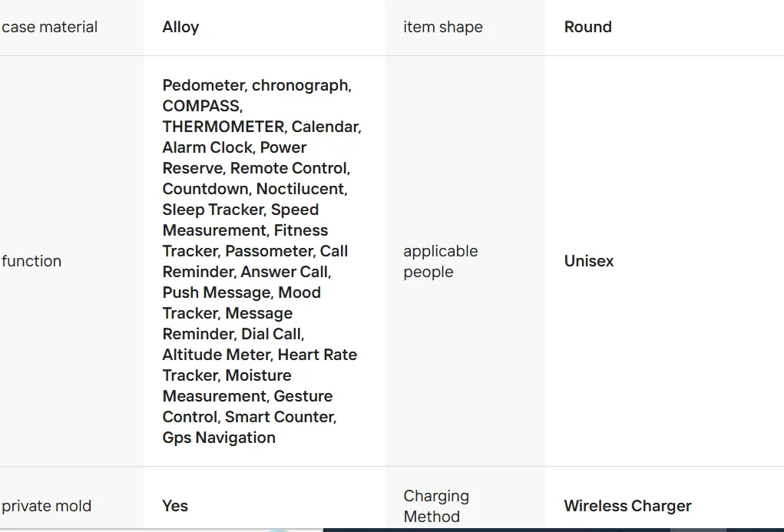Image resolution: width=784 pixels, height=532 pixels.
Task: Click the "applicable people" attribute label
Action: (440, 261)
